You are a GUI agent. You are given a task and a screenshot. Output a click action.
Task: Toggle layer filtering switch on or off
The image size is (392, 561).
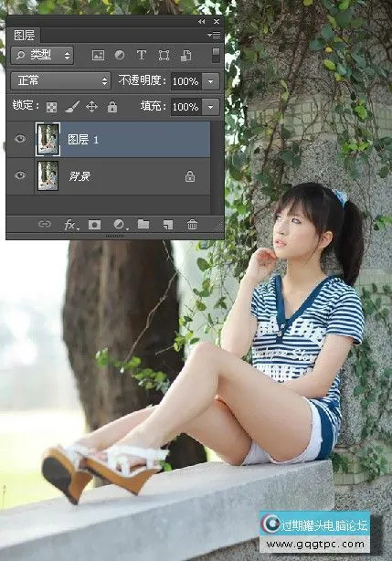pyautogui.click(x=216, y=56)
